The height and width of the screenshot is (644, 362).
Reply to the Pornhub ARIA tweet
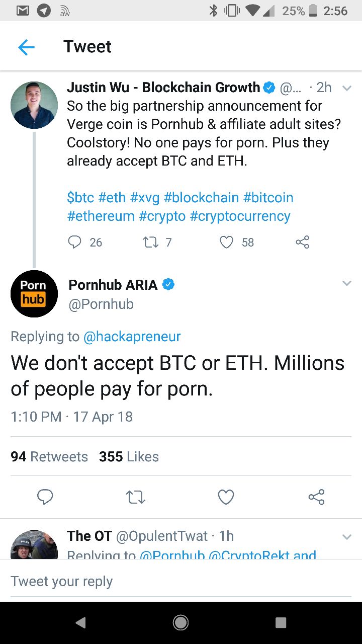[45, 497]
